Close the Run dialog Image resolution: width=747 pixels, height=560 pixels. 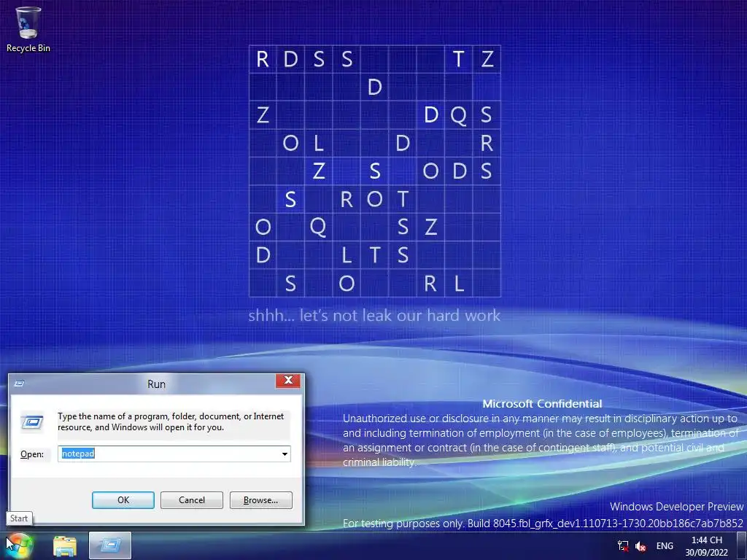pos(288,380)
